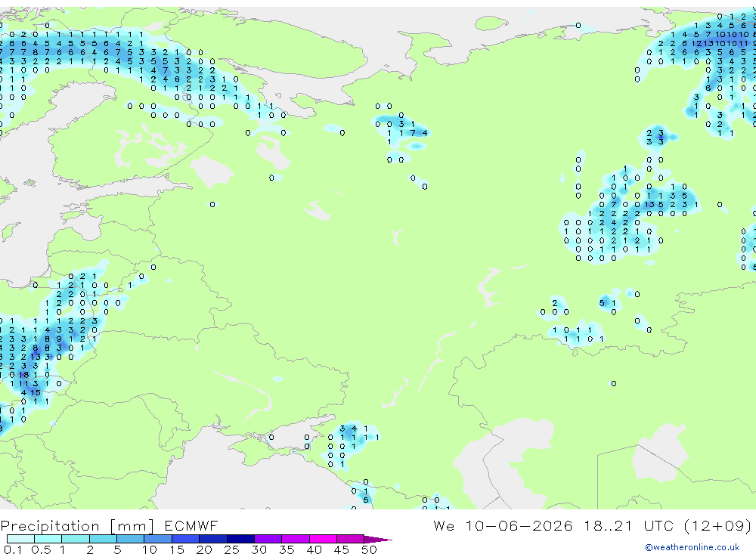This screenshot has height=554, width=756.
Task: Click the 1–2 mm legend color segment
Action: coord(76,539)
